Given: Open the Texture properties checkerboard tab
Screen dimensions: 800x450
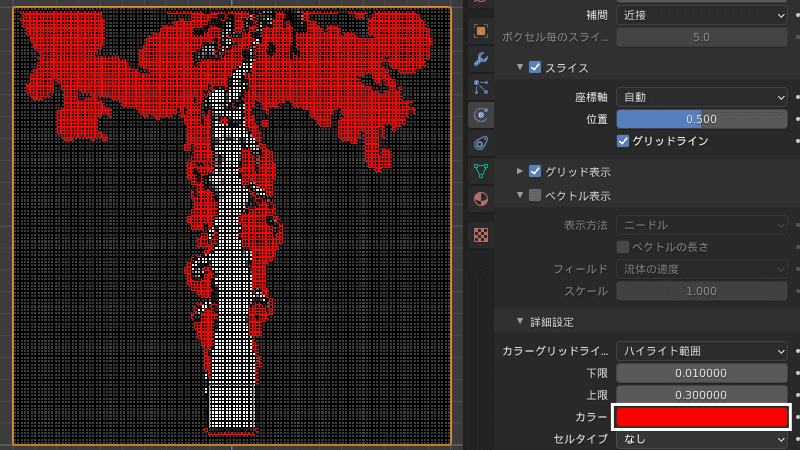Looking at the screenshot, I should point(481,235).
